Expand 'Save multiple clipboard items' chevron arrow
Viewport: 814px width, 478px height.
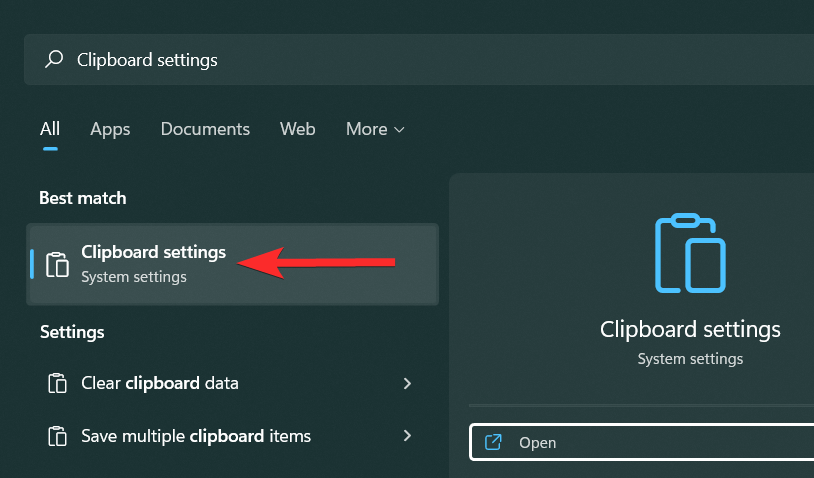tap(407, 436)
